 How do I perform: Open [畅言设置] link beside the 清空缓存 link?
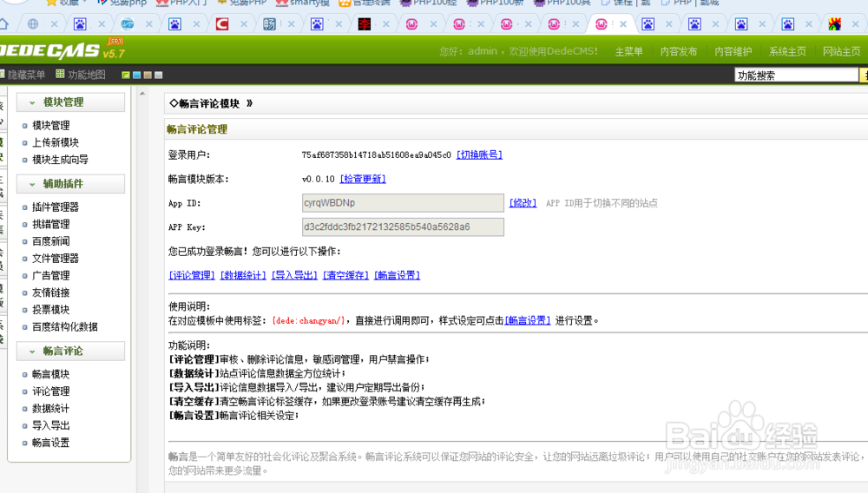(x=398, y=275)
